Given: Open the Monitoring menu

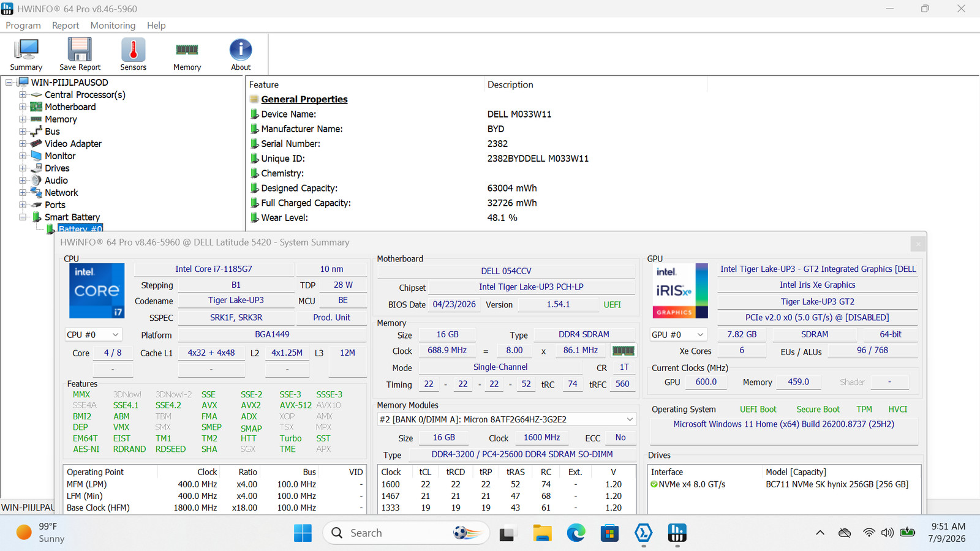Looking at the screenshot, I should 113,25.
